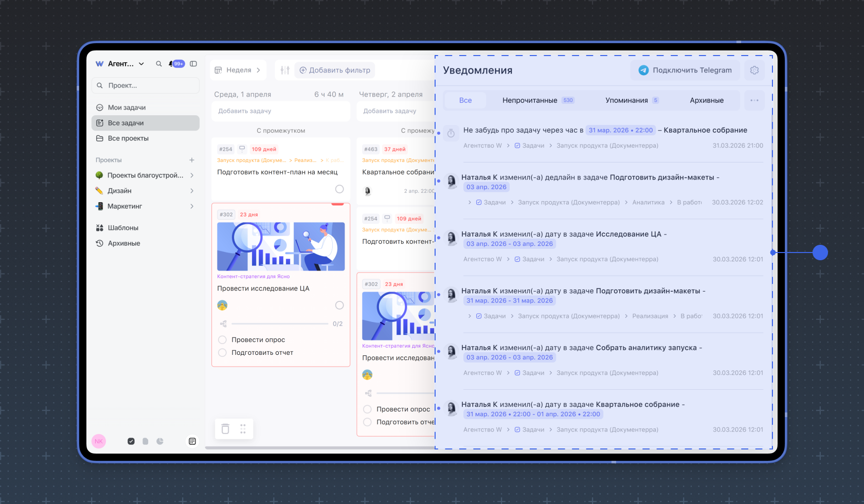Click the calendar grid icon in sidebar footer
This screenshot has height=504, width=864.
[x=192, y=441]
